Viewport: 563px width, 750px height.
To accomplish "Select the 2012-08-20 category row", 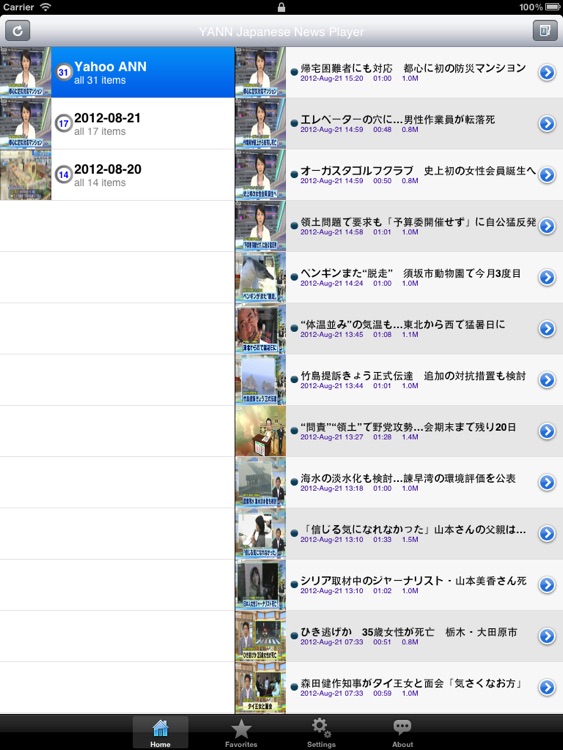I will pos(117,175).
